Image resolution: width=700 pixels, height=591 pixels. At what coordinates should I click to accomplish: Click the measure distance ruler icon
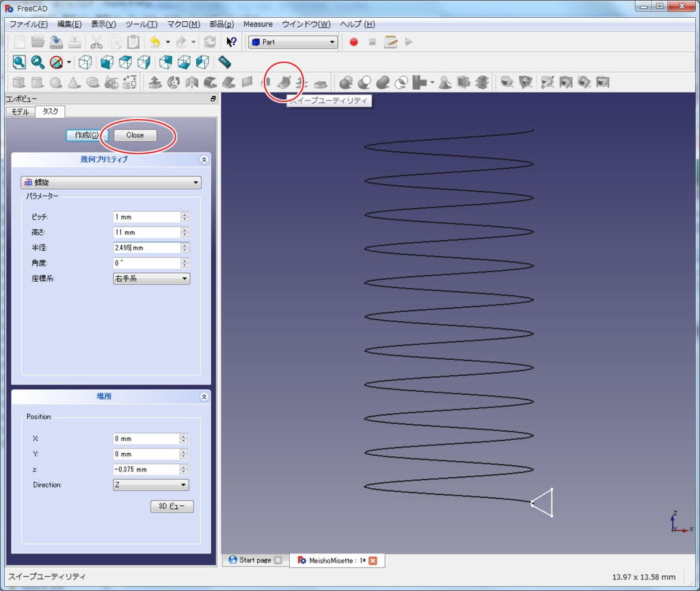tap(224, 62)
